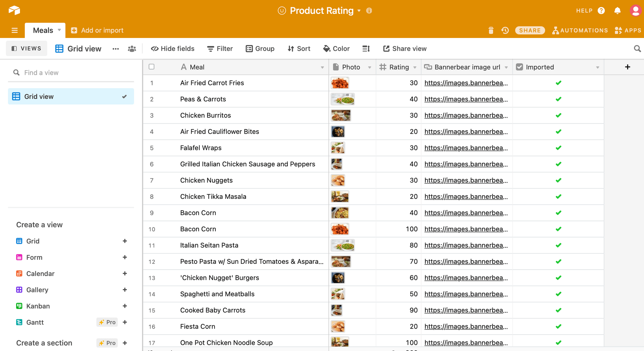Open the Rating column dropdown arrow
The width and height of the screenshot is (644, 351).
[415, 67]
